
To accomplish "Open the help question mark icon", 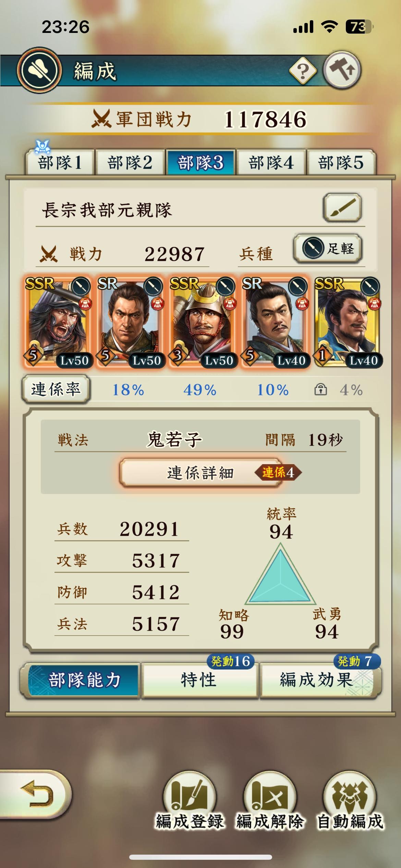I will point(303,71).
